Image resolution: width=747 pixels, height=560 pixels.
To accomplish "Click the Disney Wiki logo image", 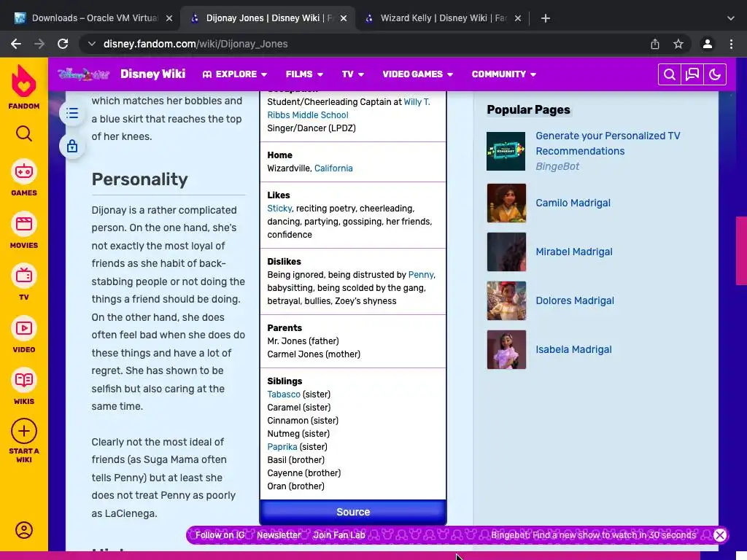I will click(x=83, y=74).
